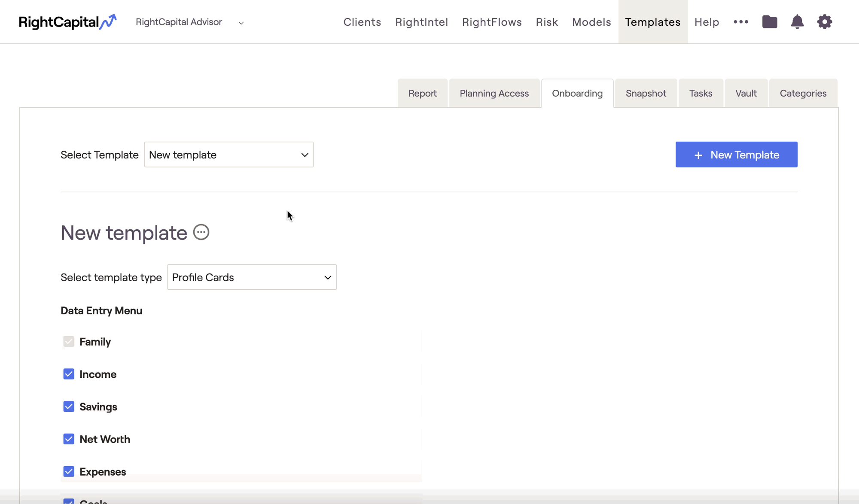This screenshot has height=504, width=859.
Task: Open the Help navigation item
Action: pyautogui.click(x=707, y=22)
